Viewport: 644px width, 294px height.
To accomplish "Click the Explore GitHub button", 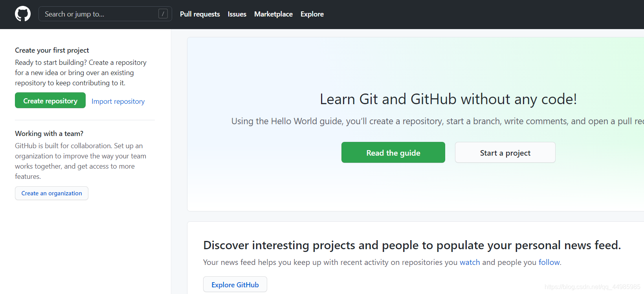I will tap(235, 285).
